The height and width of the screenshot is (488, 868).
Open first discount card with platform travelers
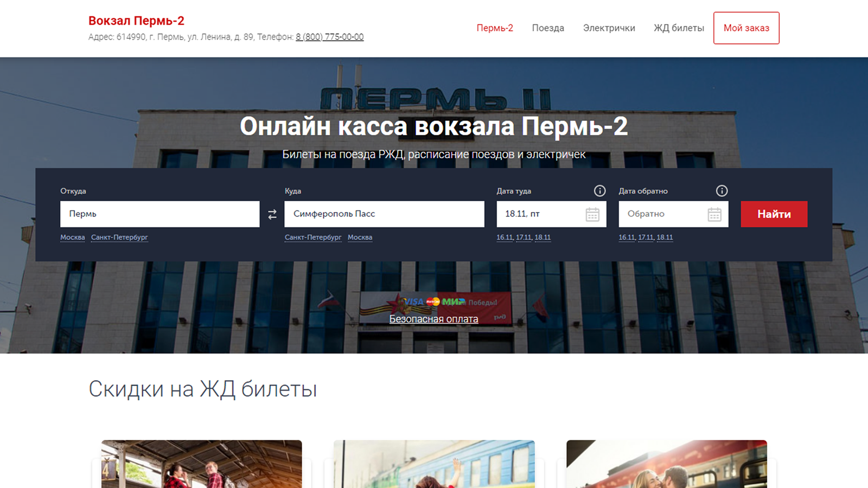pos(202,464)
